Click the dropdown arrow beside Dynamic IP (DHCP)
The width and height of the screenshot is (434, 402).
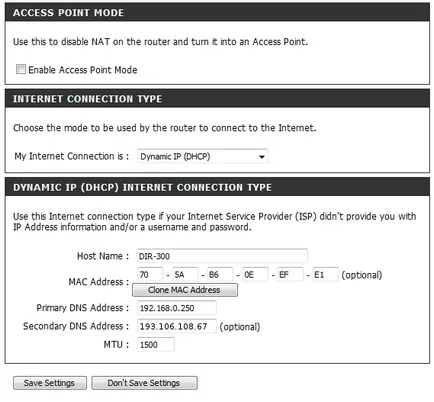pyautogui.click(x=262, y=157)
